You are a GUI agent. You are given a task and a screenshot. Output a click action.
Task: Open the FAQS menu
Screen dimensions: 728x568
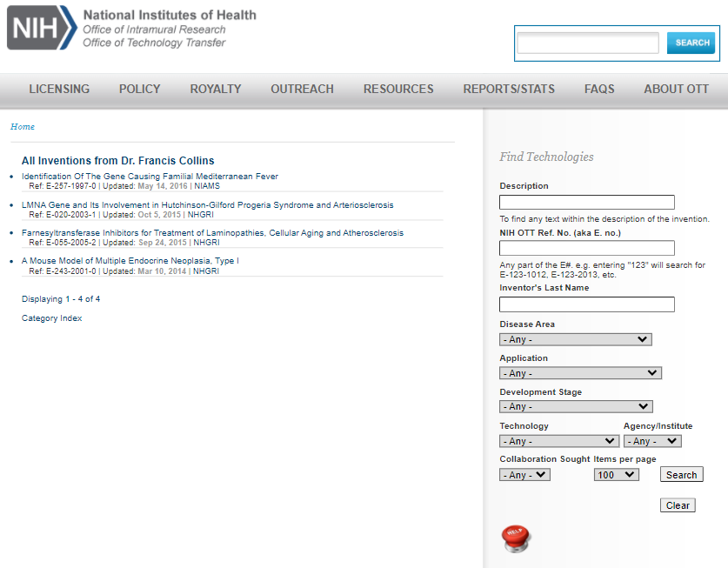(599, 89)
